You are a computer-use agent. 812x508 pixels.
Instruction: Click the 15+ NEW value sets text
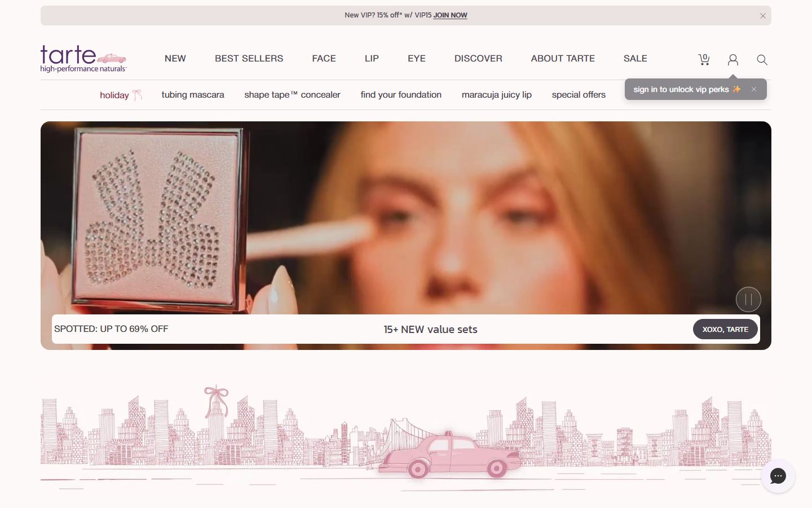[430, 329]
